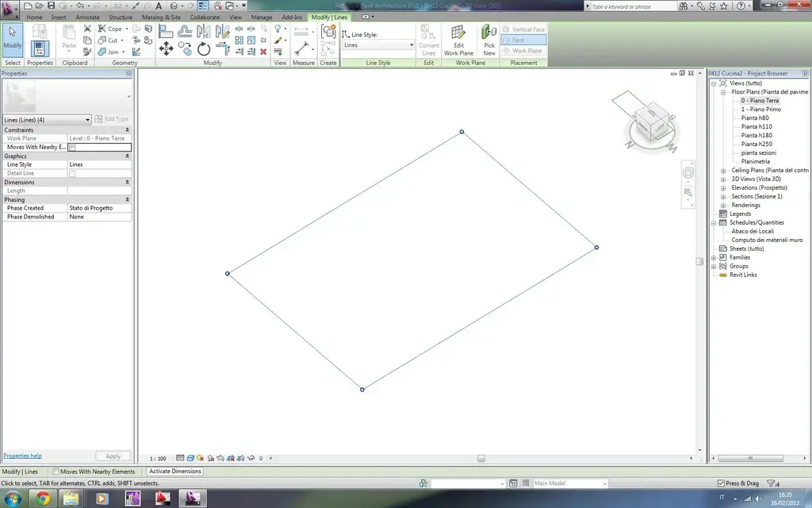Screen dimensions: 812x508
Task: Click the selection Filter icon in status bar
Action: click(771, 483)
